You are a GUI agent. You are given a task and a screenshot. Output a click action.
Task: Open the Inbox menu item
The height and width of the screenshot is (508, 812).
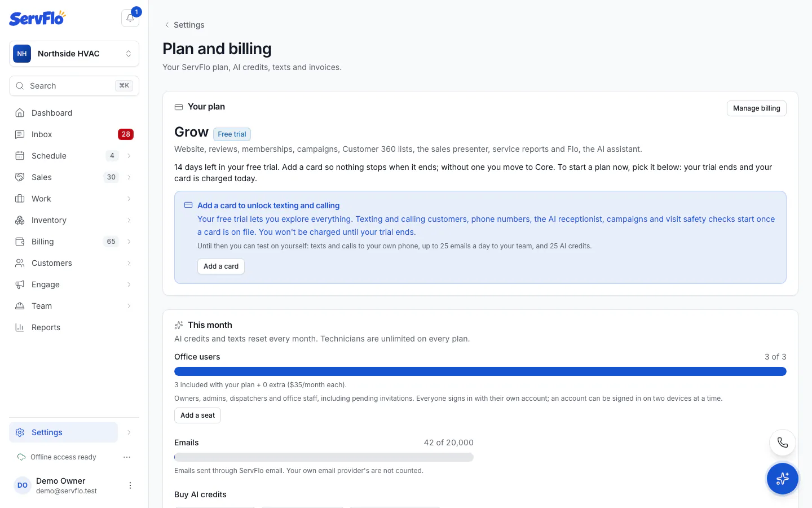point(74,134)
